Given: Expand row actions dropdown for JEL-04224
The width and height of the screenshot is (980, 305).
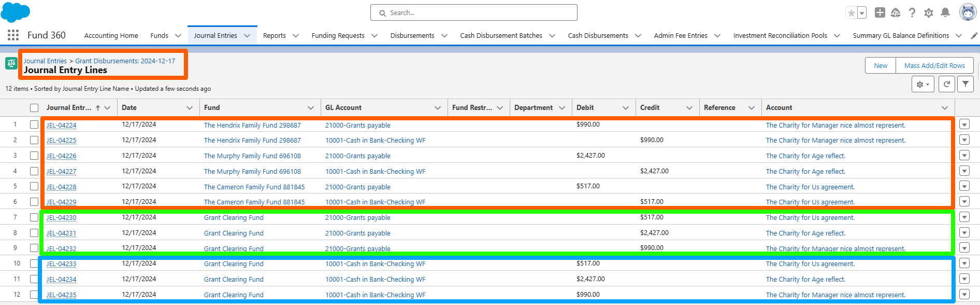Looking at the screenshot, I should [x=964, y=124].
